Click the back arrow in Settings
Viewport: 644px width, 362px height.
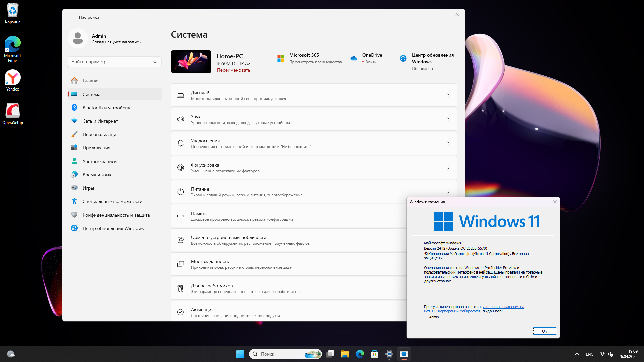[x=70, y=17]
